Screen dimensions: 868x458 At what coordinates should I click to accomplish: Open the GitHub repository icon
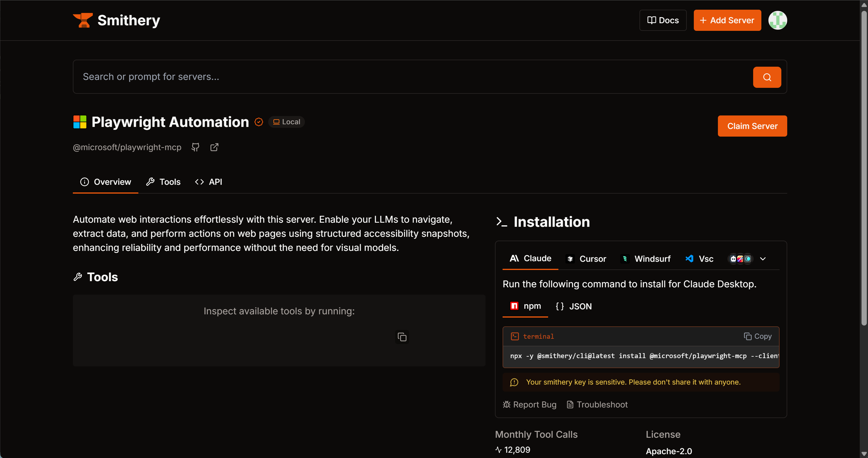click(195, 147)
